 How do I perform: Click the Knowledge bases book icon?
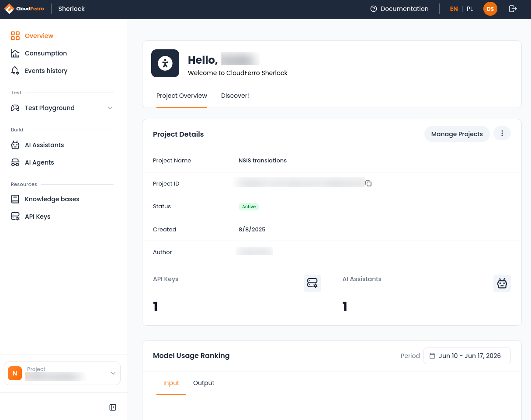(x=15, y=199)
